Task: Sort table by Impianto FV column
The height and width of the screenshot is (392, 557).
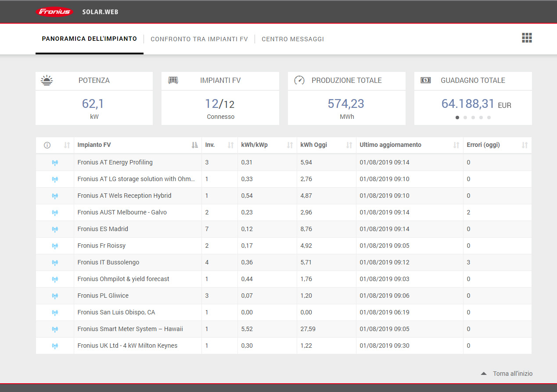Action: pyautogui.click(x=194, y=145)
